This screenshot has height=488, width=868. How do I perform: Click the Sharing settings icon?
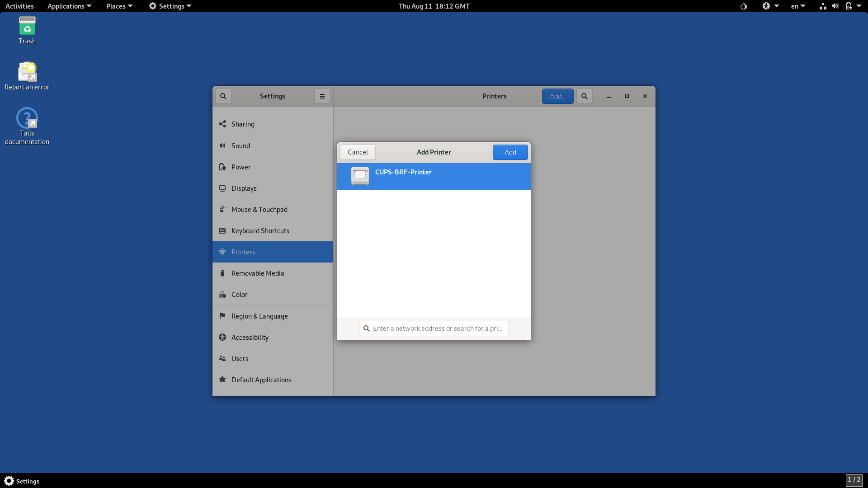(223, 124)
